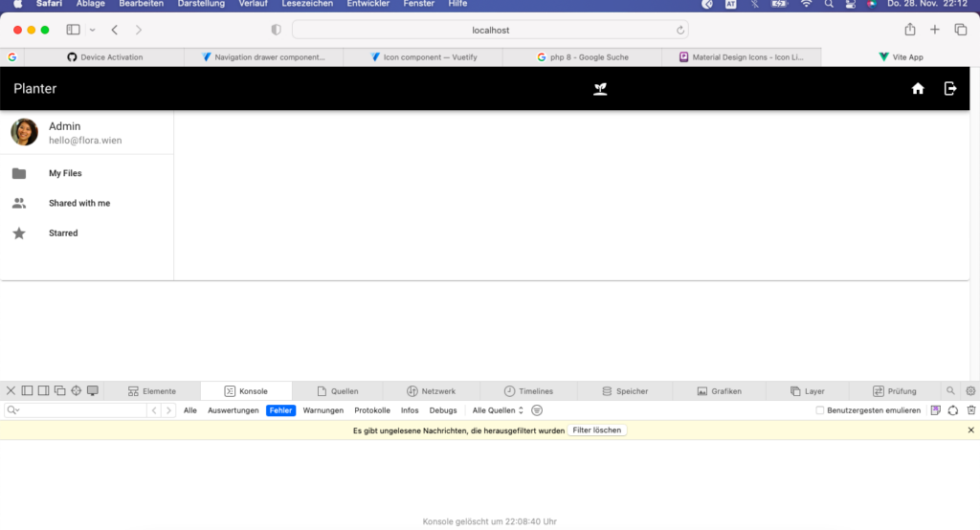Click the My Files folder icon
The image size is (980, 530).
[x=19, y=173]
